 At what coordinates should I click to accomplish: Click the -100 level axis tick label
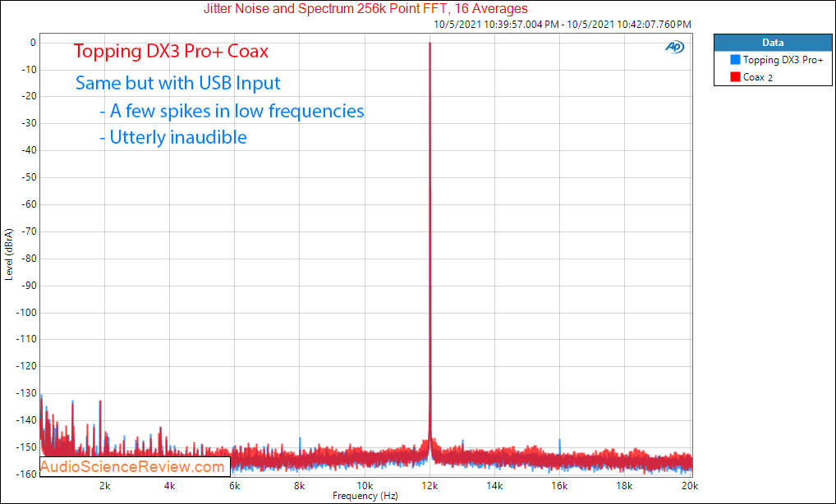(x=25, y=312)
